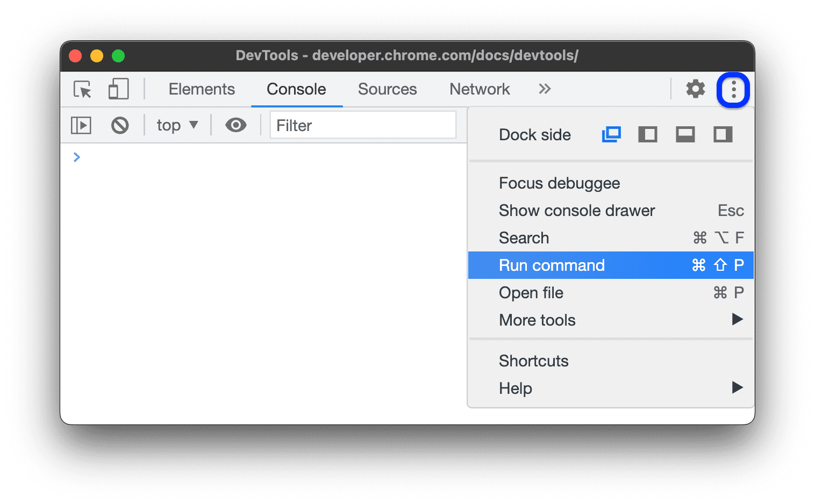Undock DevTools into separate window
Image resolution: width=815 pixels, height=504 pixels.
[611, 134]
